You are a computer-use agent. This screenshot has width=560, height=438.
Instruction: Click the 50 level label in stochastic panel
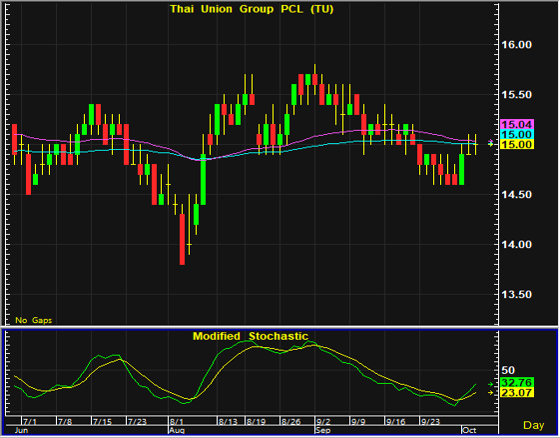(x=508, y=370)
